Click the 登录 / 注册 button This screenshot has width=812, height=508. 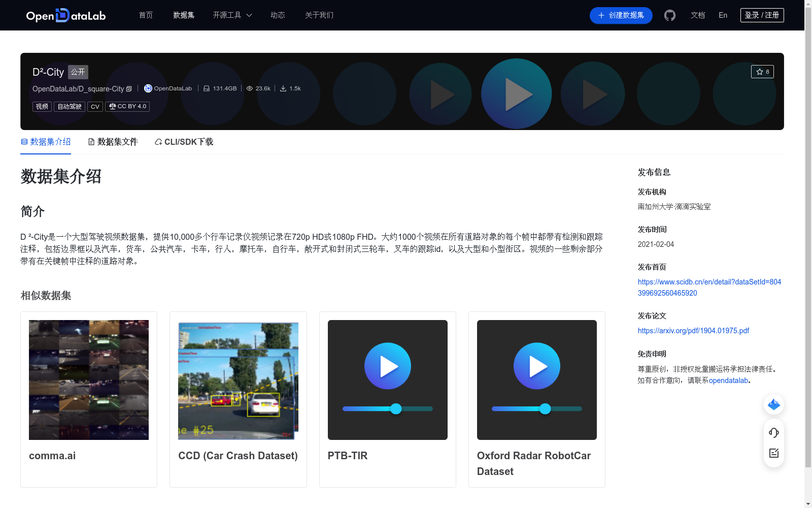[762, 15]
